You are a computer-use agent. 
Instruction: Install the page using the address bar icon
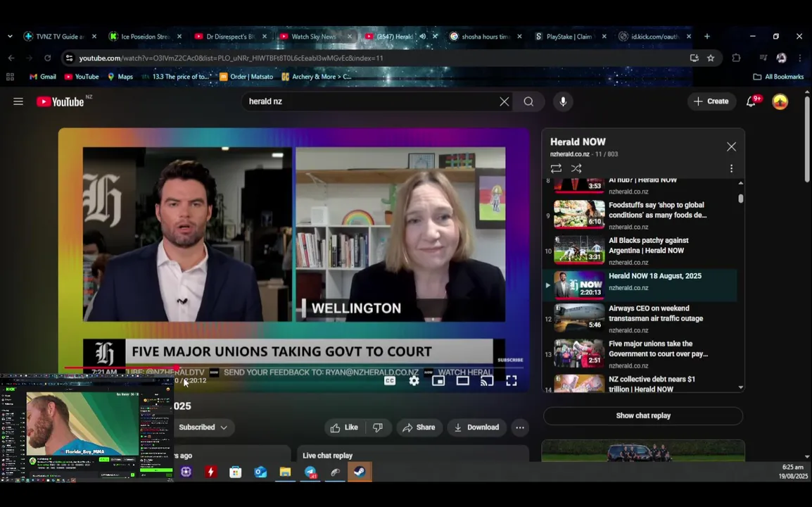(x=694, y=58)
